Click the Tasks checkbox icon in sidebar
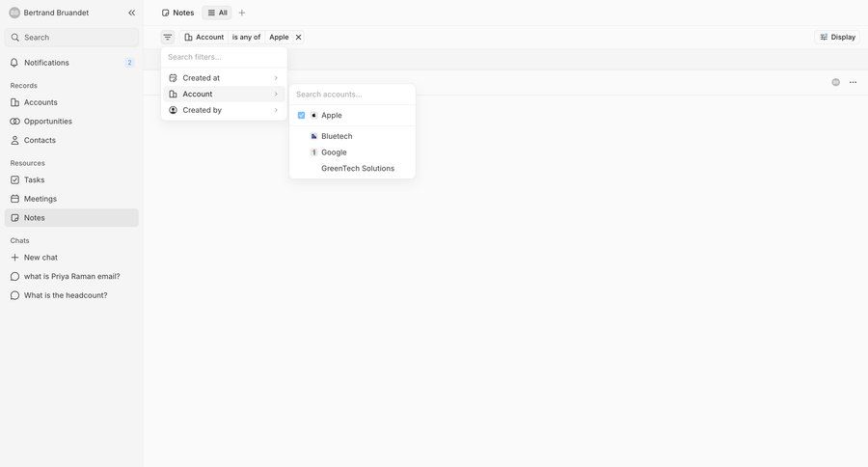The image size is (868, 467). [x=14, y=180]
